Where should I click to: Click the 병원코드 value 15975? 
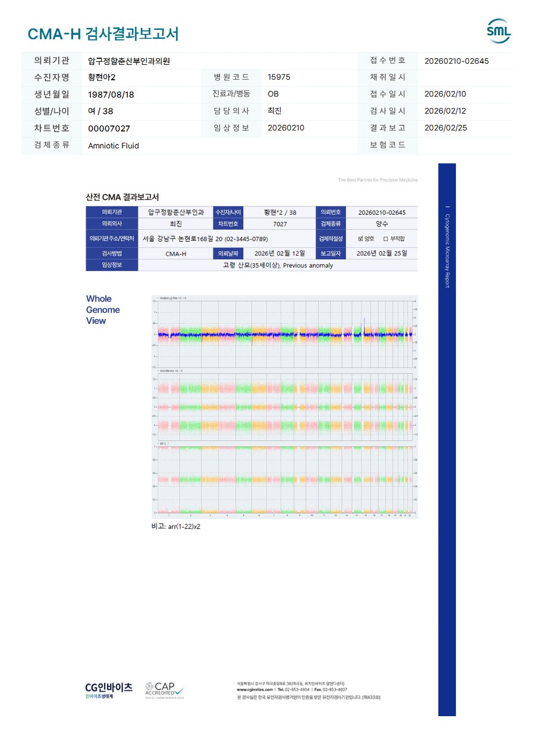[279, 77]
